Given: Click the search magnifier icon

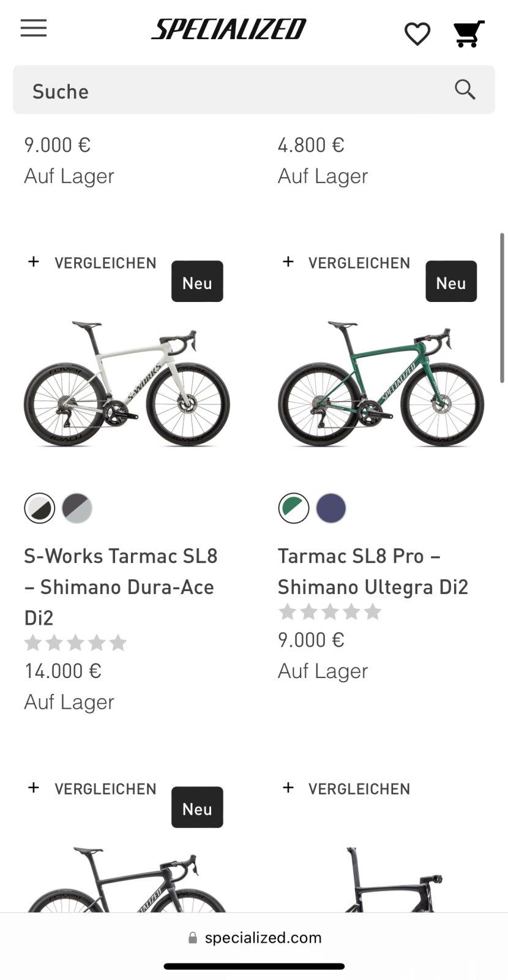Looking at the screenshot, I should point(465,90).
